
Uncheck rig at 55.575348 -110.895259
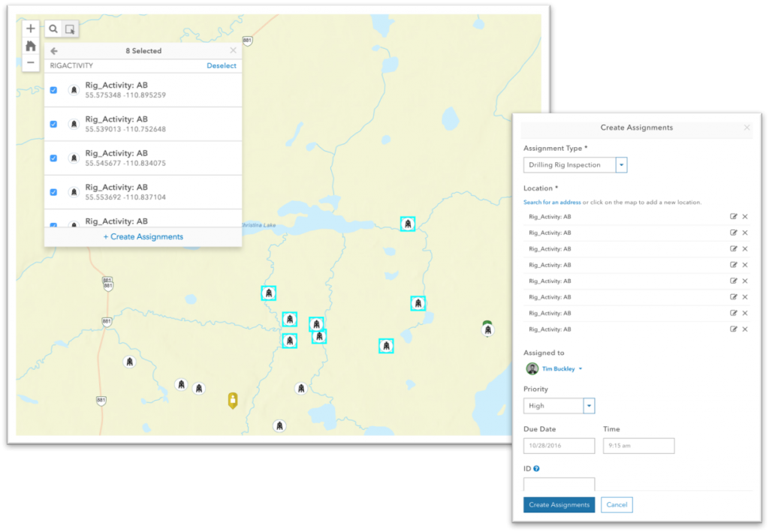click(x=53, y=90)
